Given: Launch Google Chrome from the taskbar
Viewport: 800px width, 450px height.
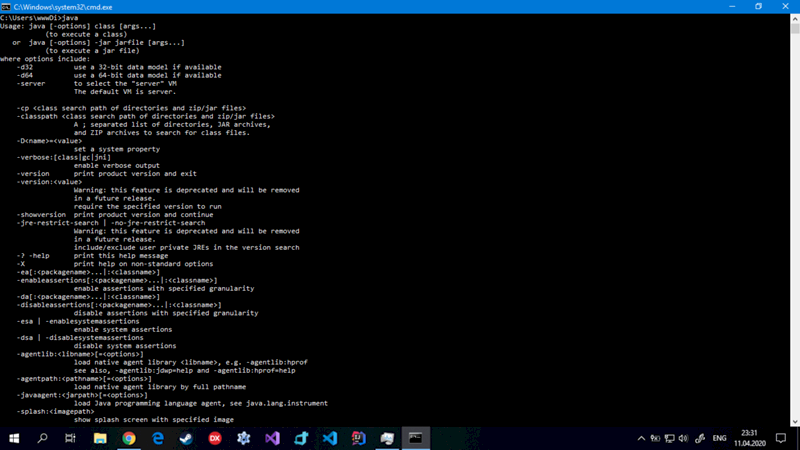Looking at the screenshot, I should click(x=129, y=438).
